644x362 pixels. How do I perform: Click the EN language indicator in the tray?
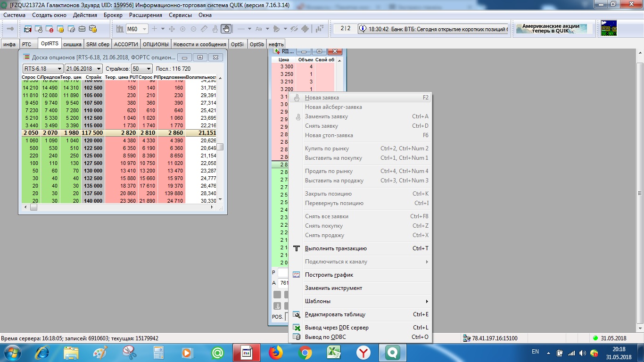[535, 352]
